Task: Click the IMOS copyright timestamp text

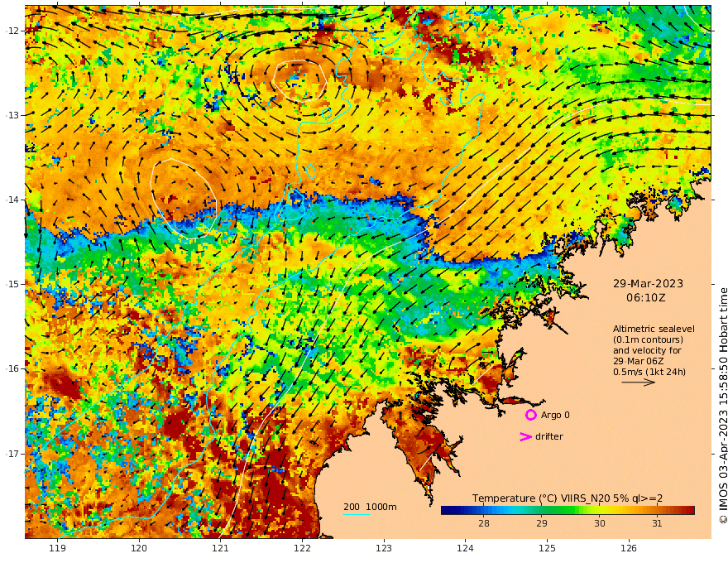Action: click(x=722, y=406)
